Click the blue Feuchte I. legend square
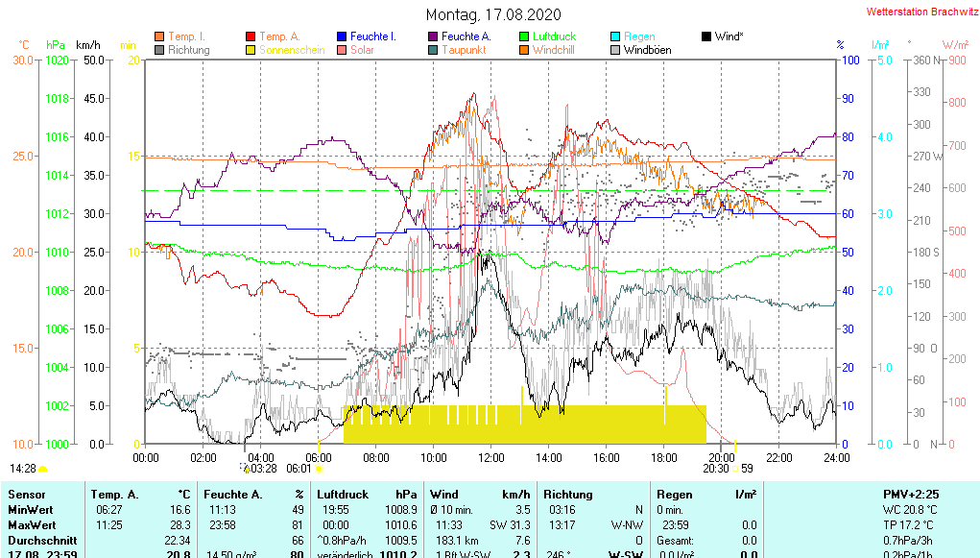 click(342, 36)
